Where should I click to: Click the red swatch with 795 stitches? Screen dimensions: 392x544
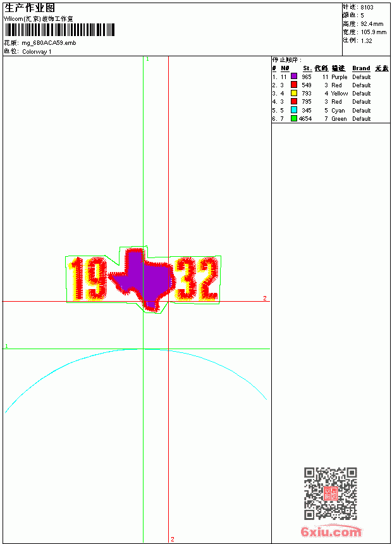click(293, 101)
